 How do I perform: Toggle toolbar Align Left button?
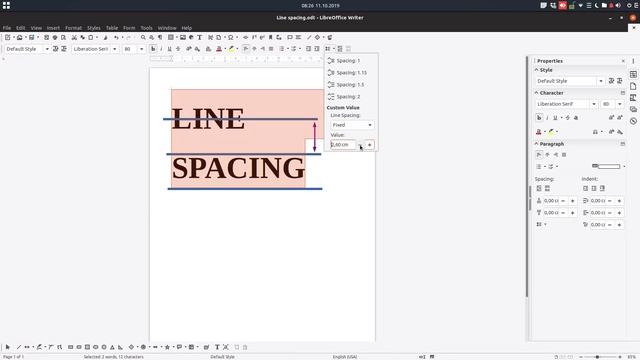tap(246, 49)
